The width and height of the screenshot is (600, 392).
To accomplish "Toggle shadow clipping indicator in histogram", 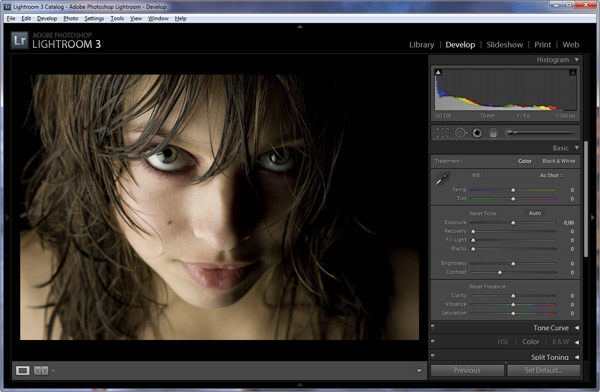I will (x=438, y=72).
